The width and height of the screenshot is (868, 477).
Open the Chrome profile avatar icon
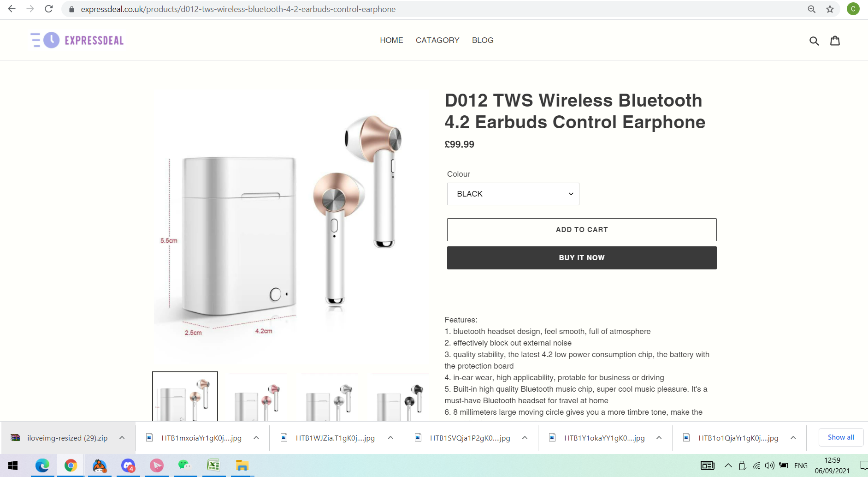tap(853, 9)
